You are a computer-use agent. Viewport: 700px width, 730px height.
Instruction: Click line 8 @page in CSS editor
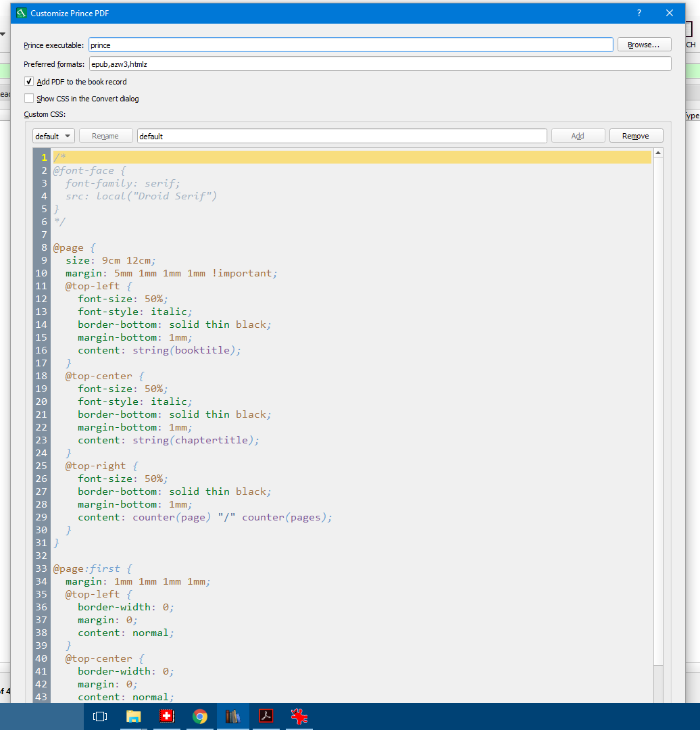tap(69, 247)
